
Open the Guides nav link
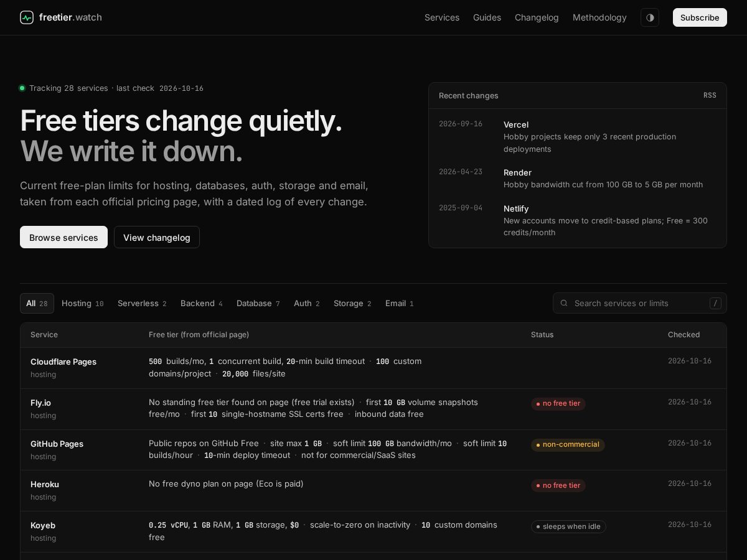pos(487,17)
